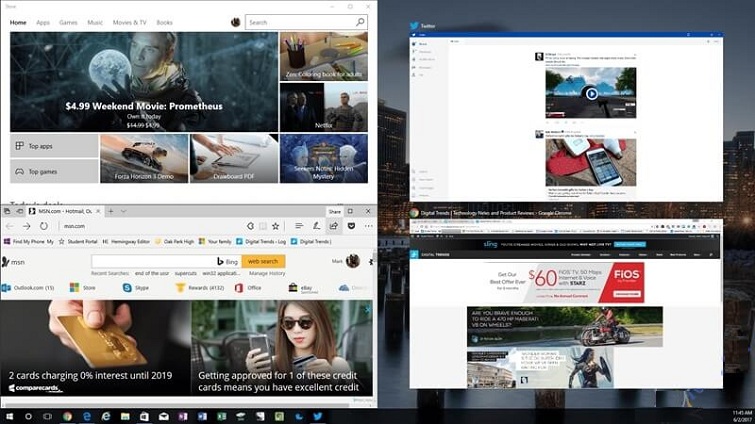Open the Forza Horizon 3 Demo tile
This screenshot has width=755, height=424.
point(144,158)
